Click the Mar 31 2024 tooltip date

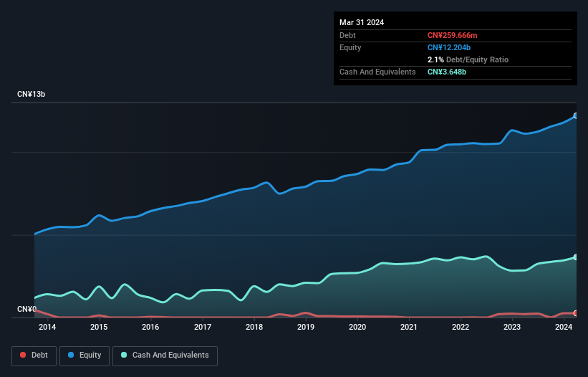(362, 22)
